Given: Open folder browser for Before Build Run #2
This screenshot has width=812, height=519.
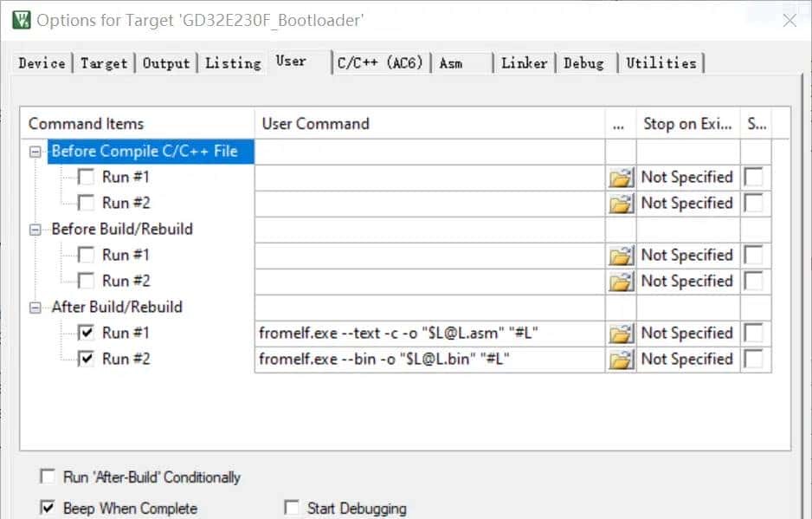Looking at the screenshot, I should [621, 282].
